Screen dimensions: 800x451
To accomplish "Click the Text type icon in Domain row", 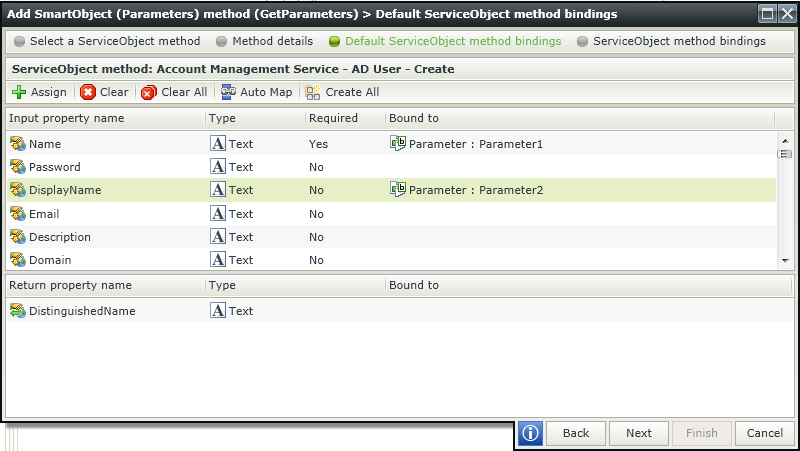I will 218,259.
